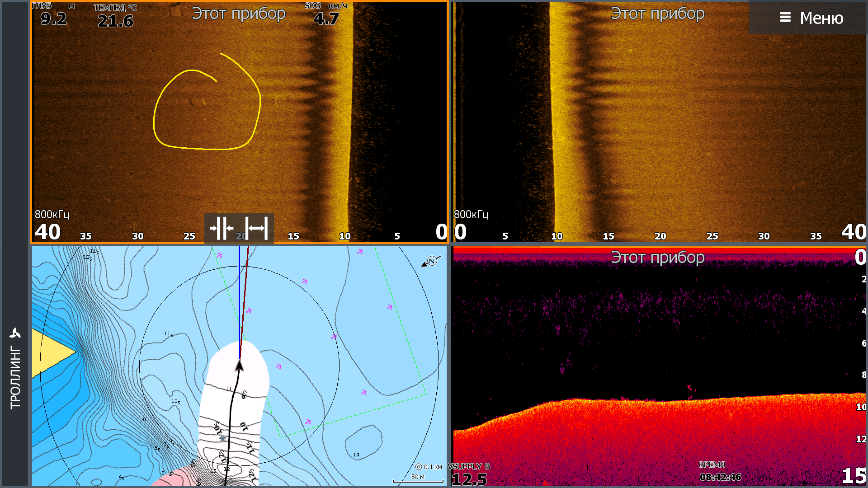Image resolution: width=868 pixels, height=488 pixels.
Task: Expand the ТРОЛЛИНГ sidebar panel
Action: [15, 377]
